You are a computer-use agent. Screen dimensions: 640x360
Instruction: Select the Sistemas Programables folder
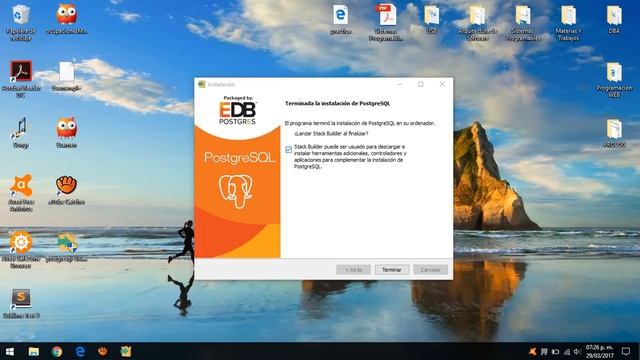pos(523,22)
